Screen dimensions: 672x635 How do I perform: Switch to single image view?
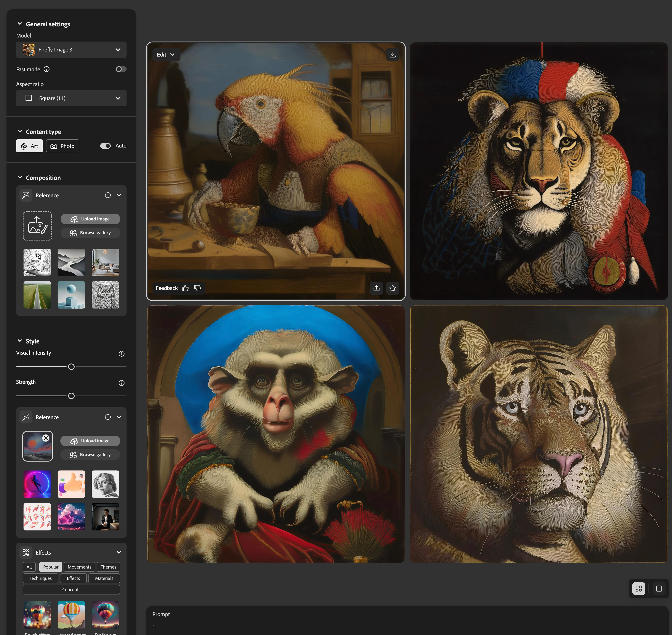[x=659, y=589]
